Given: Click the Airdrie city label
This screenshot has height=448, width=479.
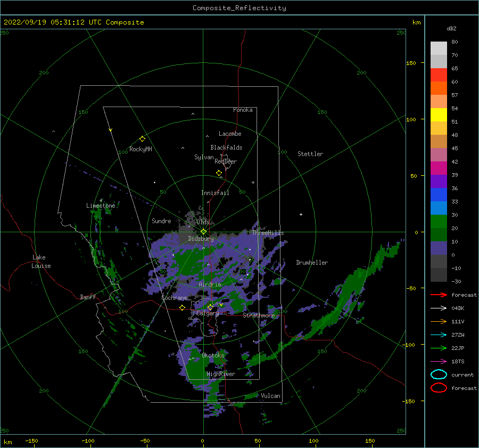Looking at the screenshot, I should [x=210, y=284].
